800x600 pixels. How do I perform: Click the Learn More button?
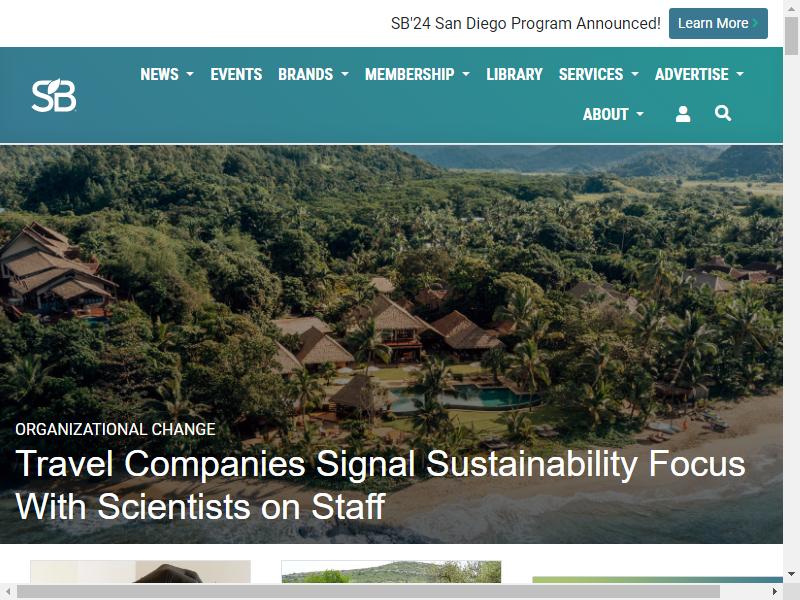(717, 23)
